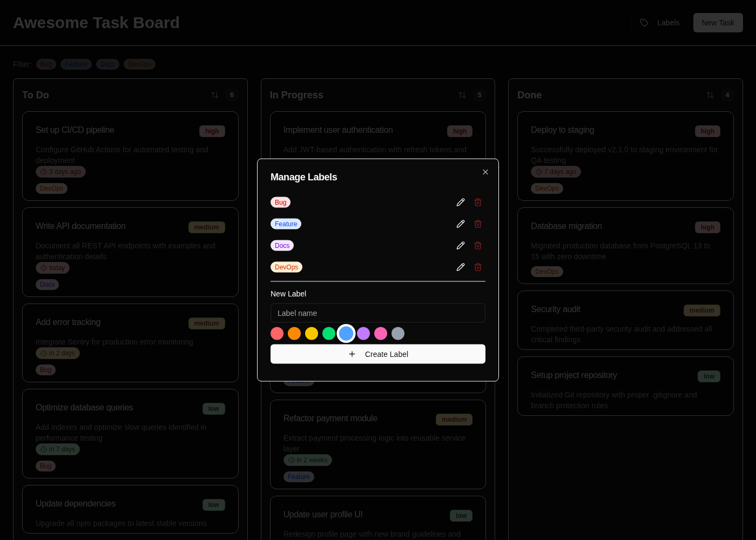Select the "Add error tracking" task title
The image size is (756, 540).
coord(68,322)
